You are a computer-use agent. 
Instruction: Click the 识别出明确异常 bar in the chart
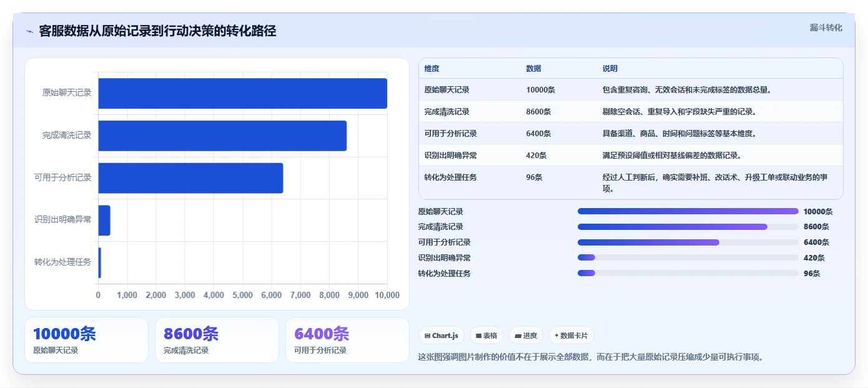104,220
